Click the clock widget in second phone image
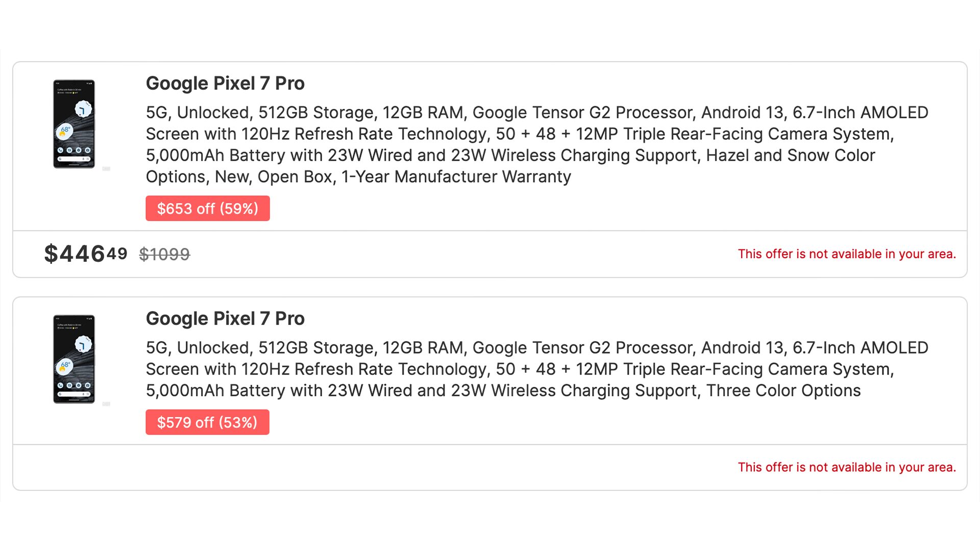 [83, 345]
